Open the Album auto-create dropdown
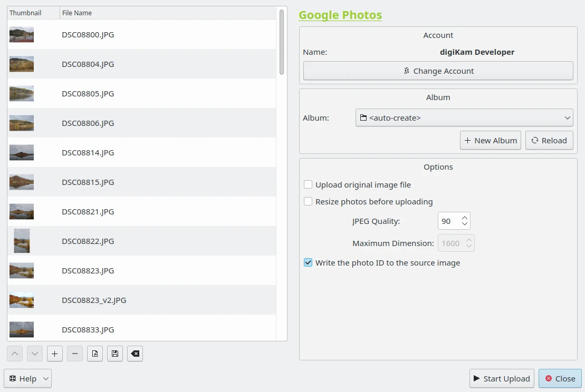Screen dimensions: 585x392 (464, 118)
